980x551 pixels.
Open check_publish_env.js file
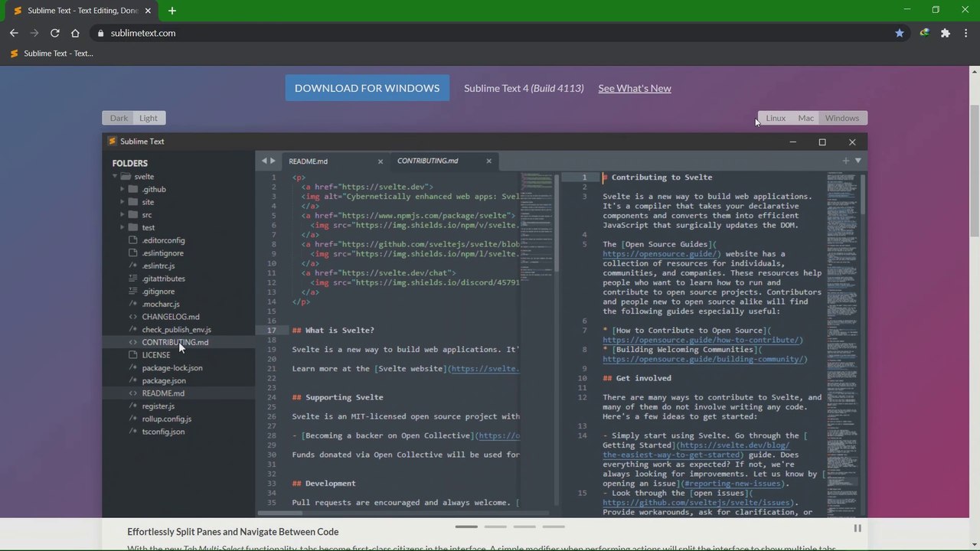[x=176, y=330]
